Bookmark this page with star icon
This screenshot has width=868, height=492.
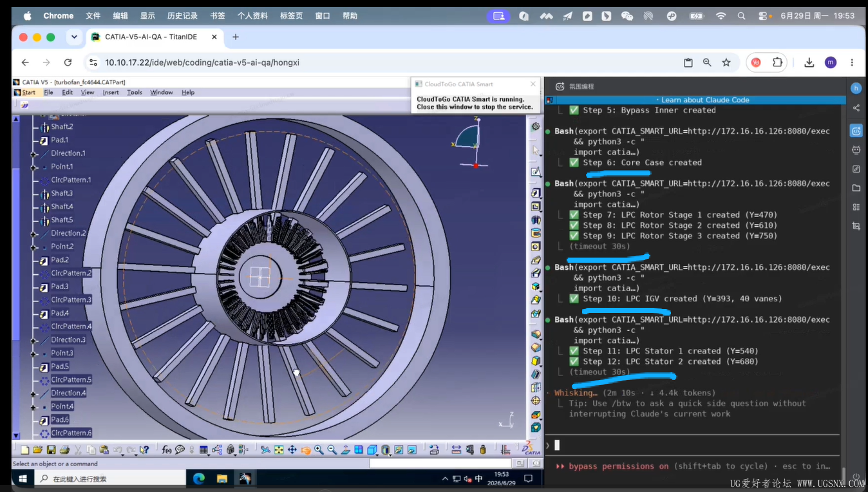click(x=726, y=62)
